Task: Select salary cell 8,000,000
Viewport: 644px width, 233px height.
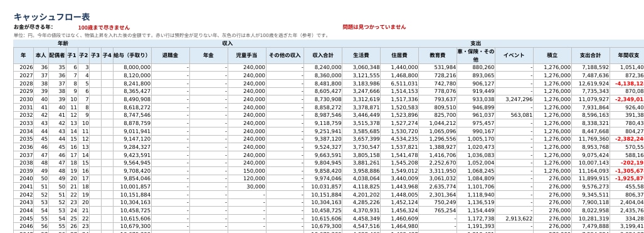Action: (132, 67)
